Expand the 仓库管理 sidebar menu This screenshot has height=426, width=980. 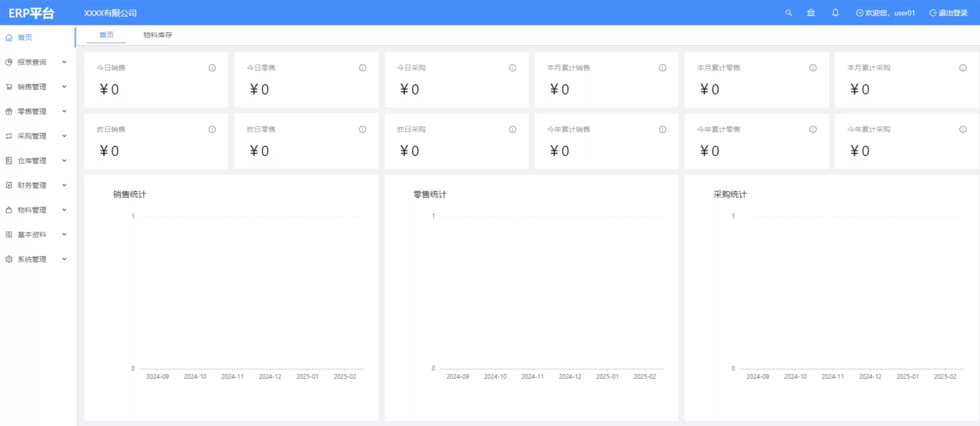click(x=36, y=161)
